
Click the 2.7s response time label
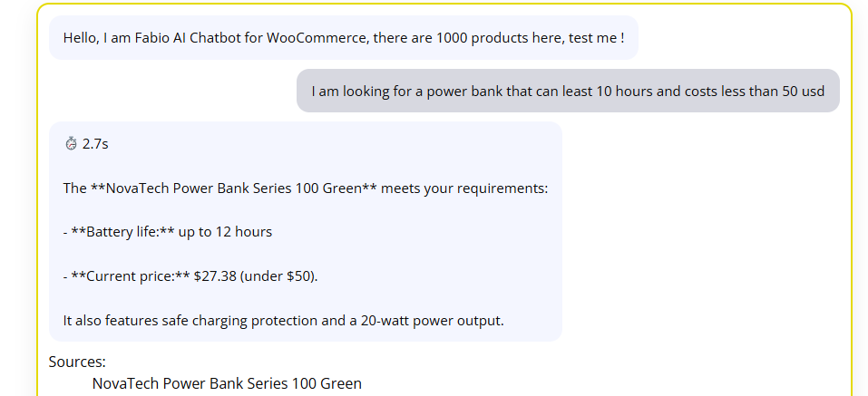pyautogui.click(x=95, y=144)
